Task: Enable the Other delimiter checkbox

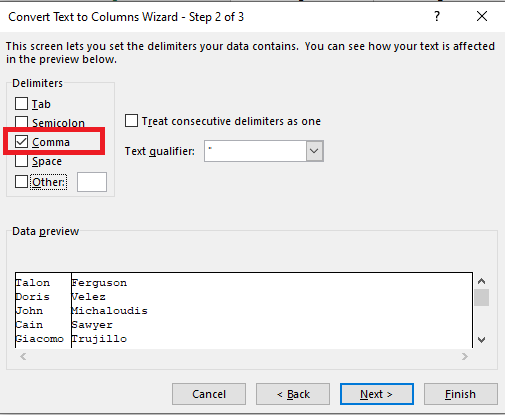Action: [21, 182]
